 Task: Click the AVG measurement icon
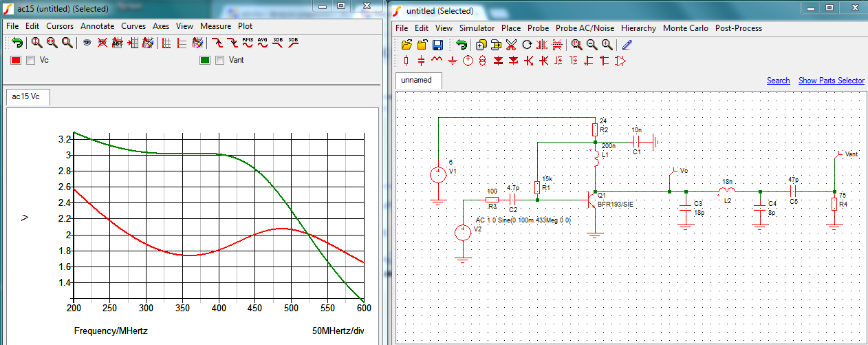pos(262,43)
